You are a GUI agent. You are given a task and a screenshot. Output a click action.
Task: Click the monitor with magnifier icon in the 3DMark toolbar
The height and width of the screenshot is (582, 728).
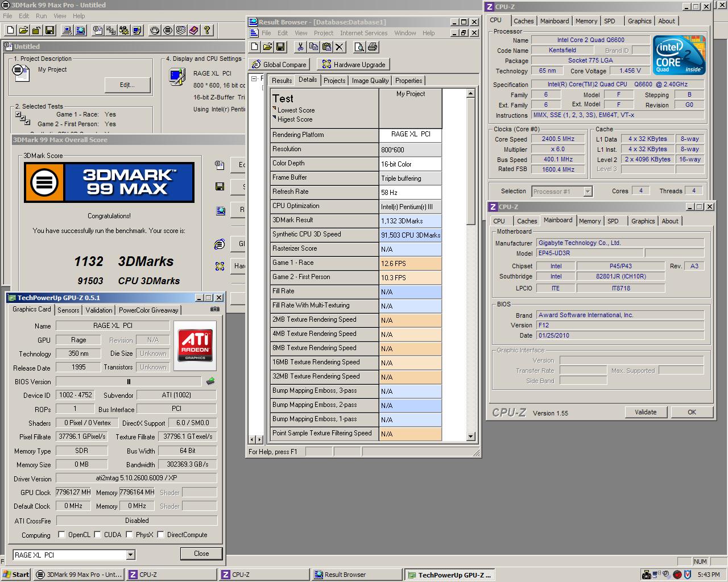tap(80, 30)
